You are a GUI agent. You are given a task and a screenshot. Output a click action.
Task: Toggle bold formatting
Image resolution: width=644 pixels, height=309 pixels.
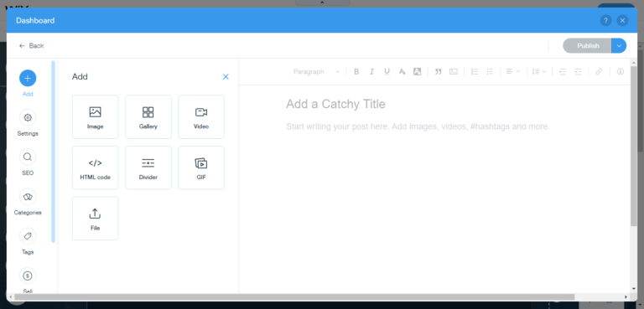coord(356,71)
